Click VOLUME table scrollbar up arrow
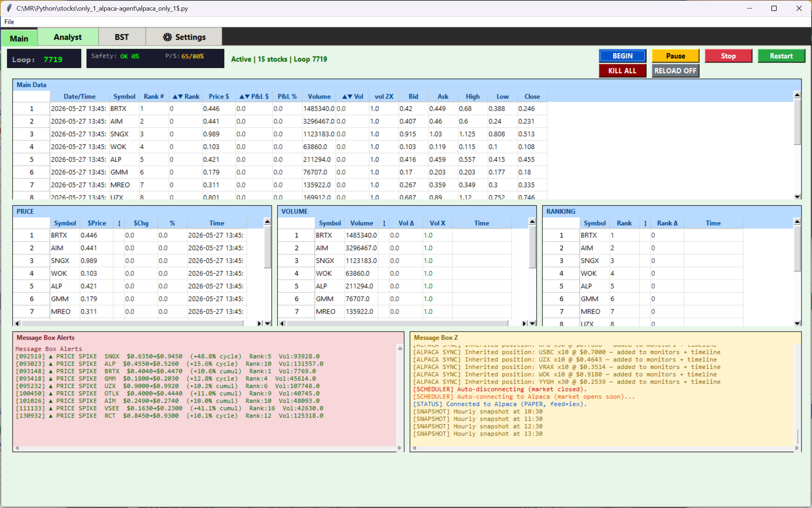Screen dimensions: 812x508 click(532, 221)
